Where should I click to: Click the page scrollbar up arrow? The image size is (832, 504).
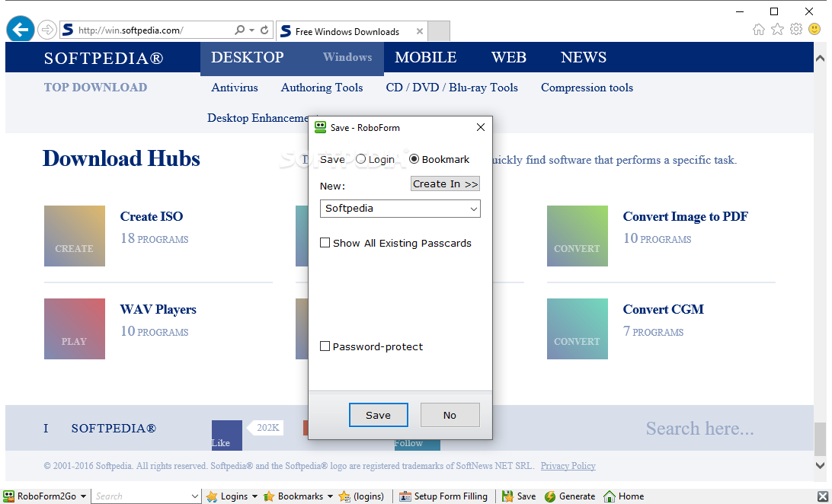(821, 59)
